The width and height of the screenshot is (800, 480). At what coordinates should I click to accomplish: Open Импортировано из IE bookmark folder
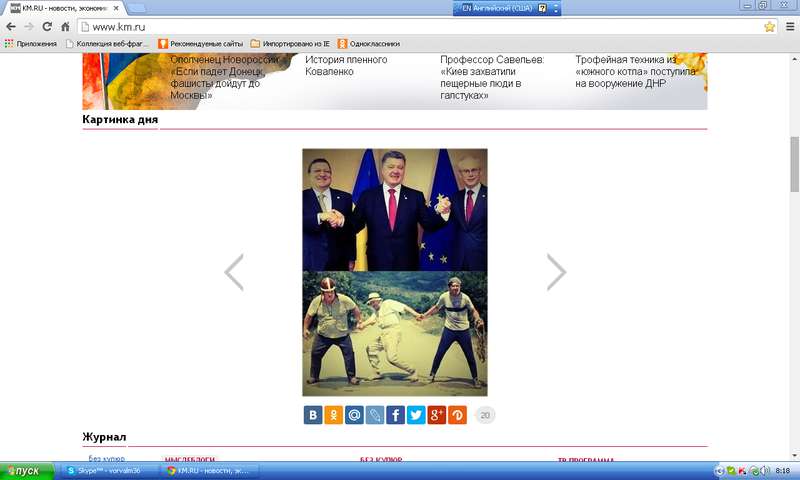pos(290,44)
